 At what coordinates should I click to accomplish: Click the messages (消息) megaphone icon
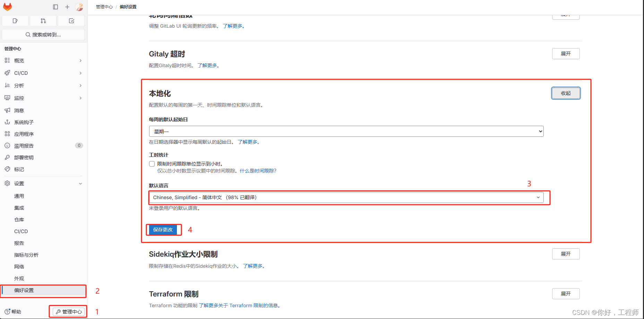[x=7, y=110]
